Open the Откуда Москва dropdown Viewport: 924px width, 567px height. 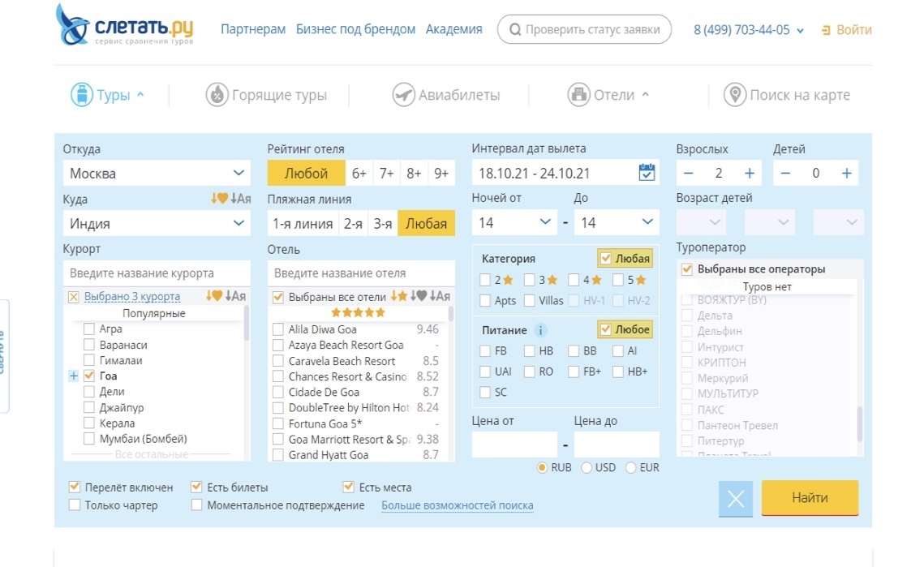157,173
